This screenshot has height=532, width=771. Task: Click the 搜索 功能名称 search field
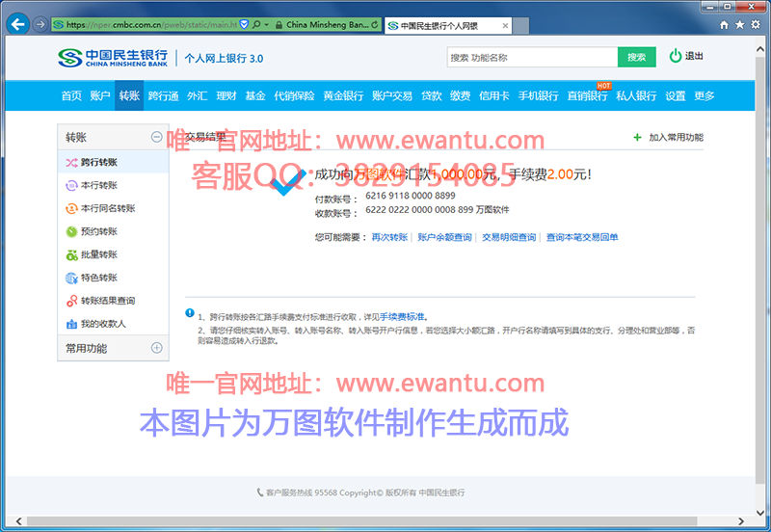[x=532, y=57]
